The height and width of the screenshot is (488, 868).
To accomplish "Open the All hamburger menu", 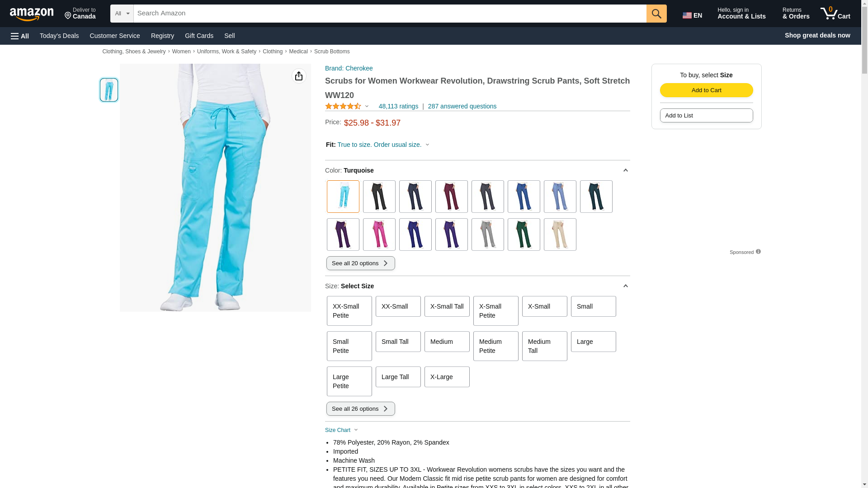I will pyautogui.click(x=20, y=36).
